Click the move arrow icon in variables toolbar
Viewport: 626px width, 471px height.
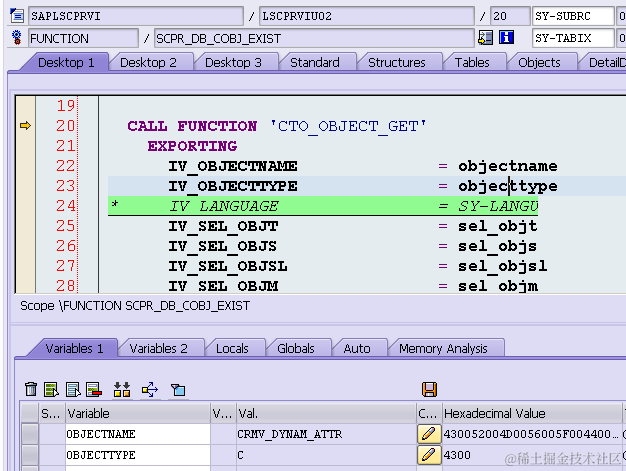(150, 389)
